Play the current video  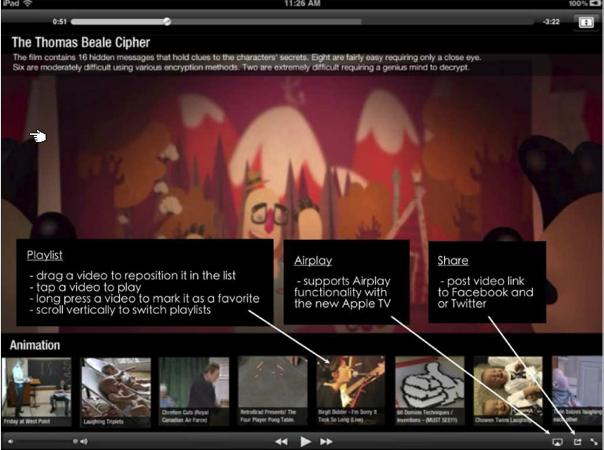[305, 442]
